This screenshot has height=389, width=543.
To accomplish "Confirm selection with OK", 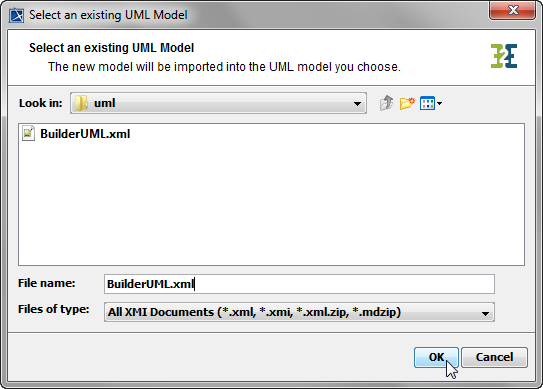I will tap(436, 357).
